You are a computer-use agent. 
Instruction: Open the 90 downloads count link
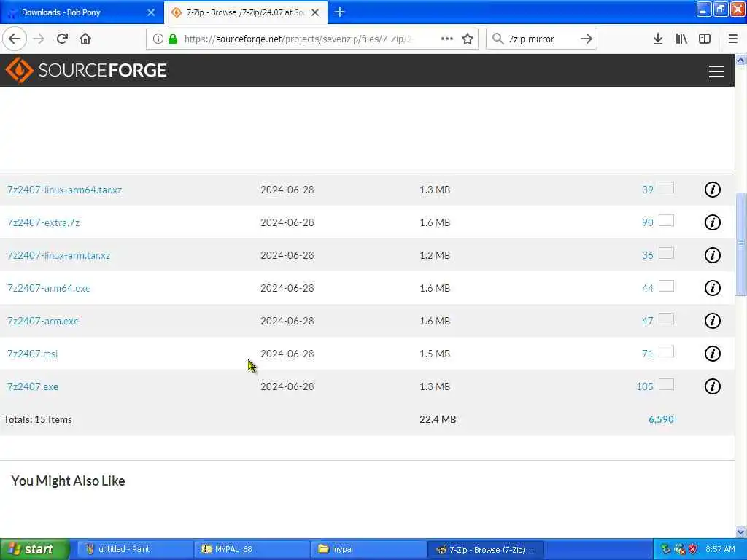pos(648,222)
